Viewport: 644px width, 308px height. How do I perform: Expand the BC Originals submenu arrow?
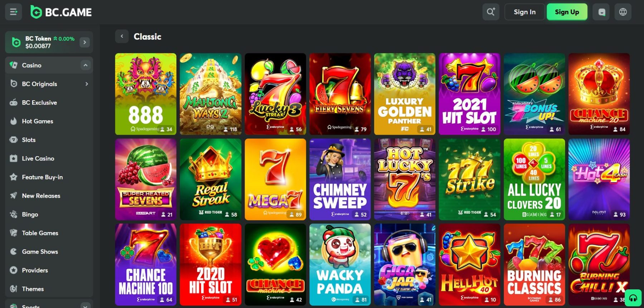coord(87,84)
